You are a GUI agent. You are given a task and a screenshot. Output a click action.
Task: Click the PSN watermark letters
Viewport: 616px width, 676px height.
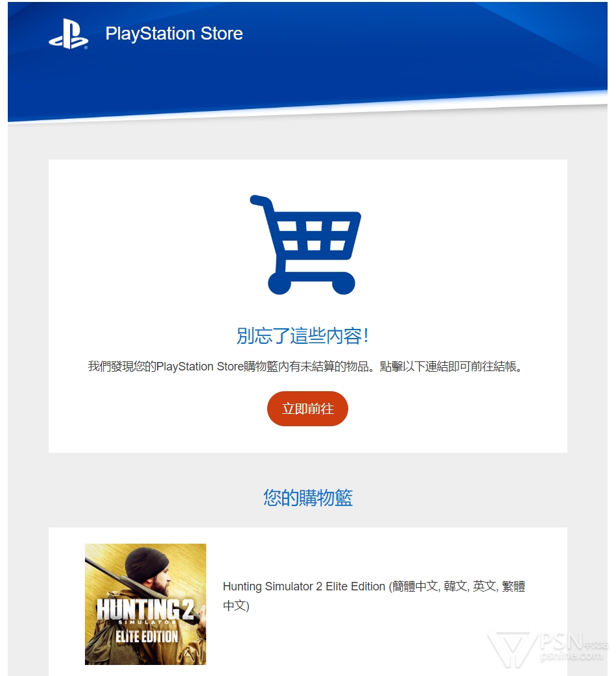tap(562, 641)
